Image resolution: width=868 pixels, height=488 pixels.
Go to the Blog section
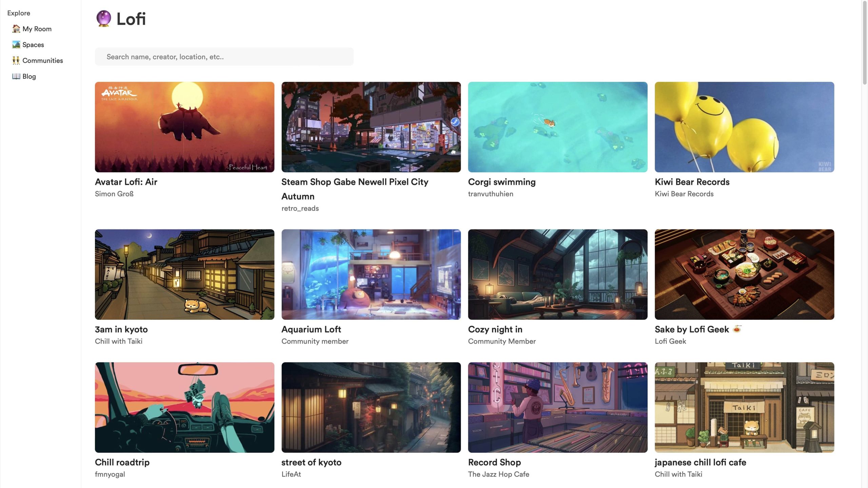[x=29, y=76]
